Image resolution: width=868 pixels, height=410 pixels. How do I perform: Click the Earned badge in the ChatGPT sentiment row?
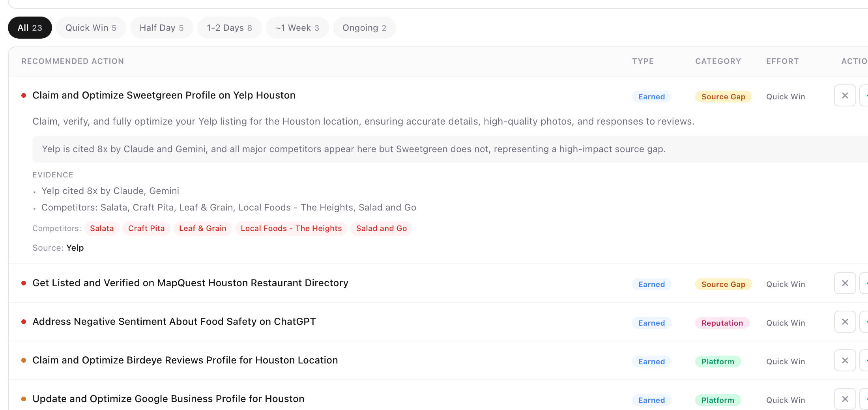click(652, 323)
